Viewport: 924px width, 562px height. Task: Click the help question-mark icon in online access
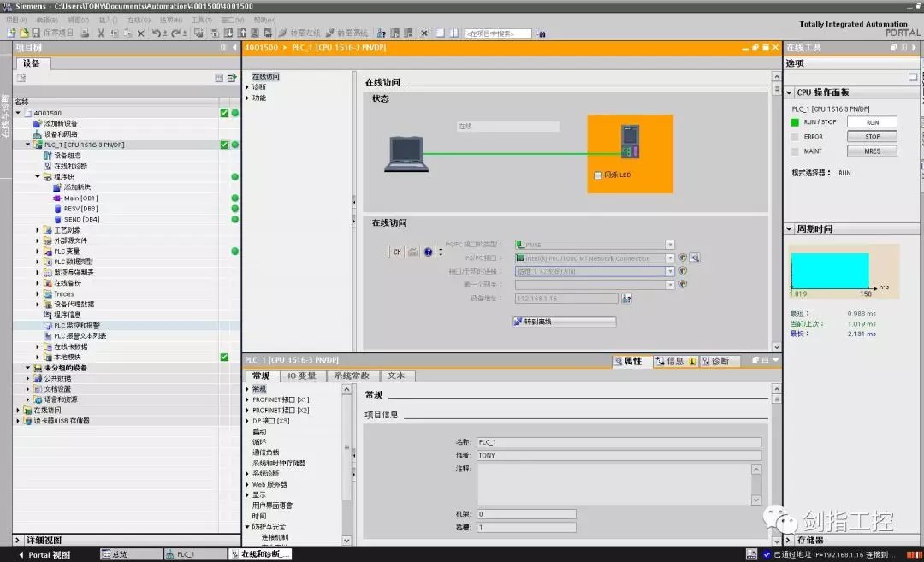(428, 251)
